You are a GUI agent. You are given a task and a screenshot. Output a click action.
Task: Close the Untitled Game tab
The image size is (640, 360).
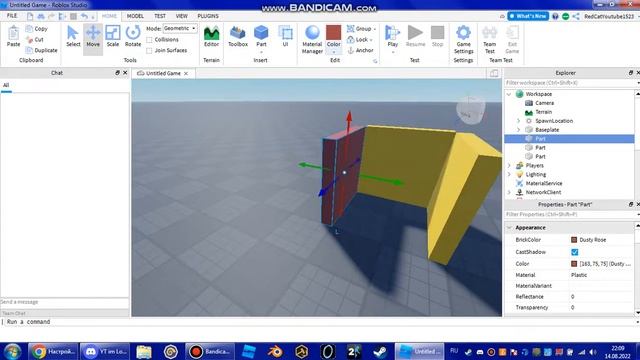(186, 73)
